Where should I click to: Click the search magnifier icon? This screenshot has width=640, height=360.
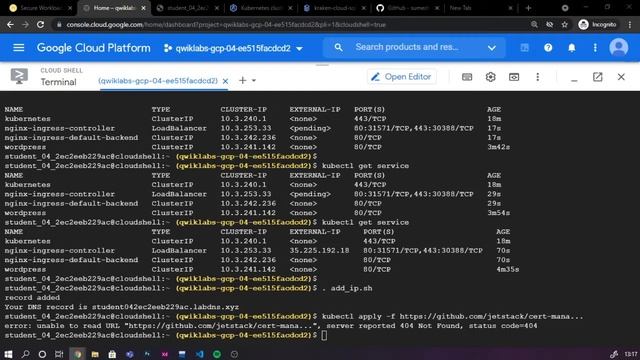338,47
